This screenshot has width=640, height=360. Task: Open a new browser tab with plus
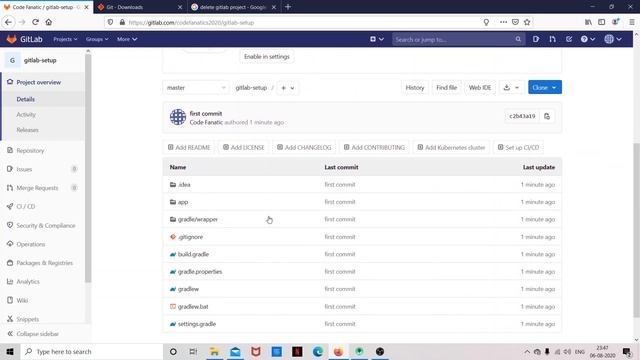click(288, 7)
